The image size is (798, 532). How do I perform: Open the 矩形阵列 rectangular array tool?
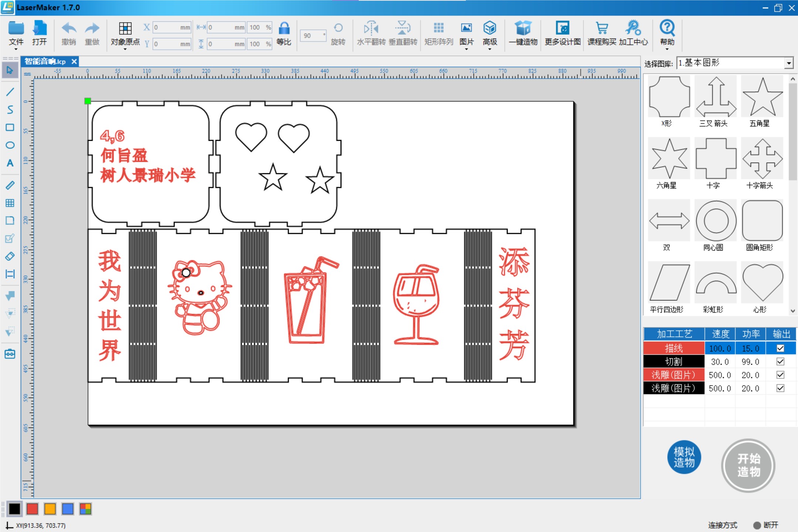(439, 34)
